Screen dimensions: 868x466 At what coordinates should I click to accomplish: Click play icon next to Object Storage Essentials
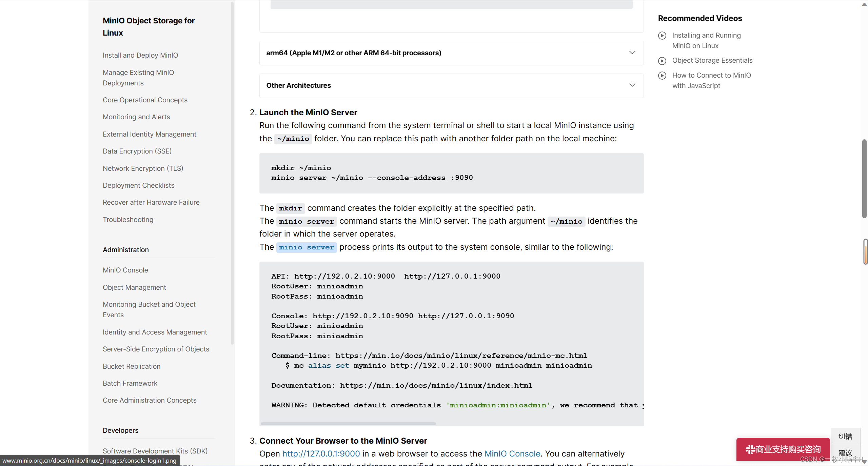pos(662,61)
